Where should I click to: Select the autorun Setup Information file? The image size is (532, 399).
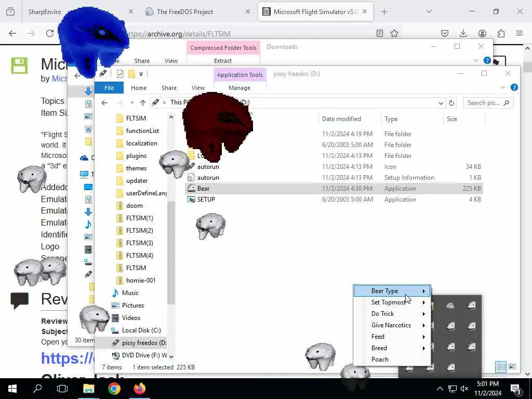334,178
